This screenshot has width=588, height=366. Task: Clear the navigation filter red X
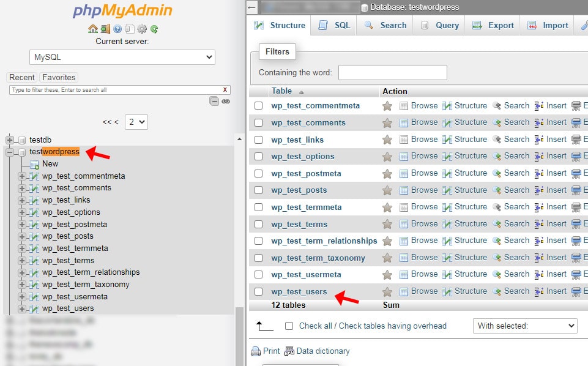[225, 89]
